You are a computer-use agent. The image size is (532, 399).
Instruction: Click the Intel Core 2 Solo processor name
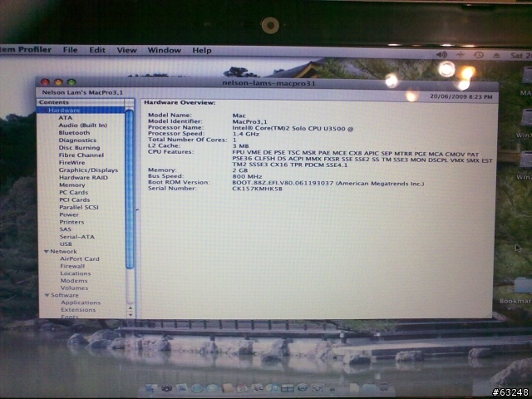(293, 129)
